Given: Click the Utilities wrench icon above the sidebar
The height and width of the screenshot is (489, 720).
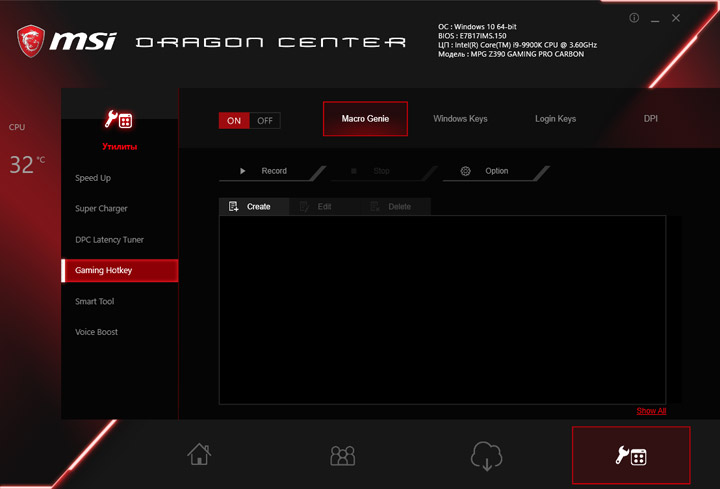Looking at the screenshot, I should click(118, 120).
